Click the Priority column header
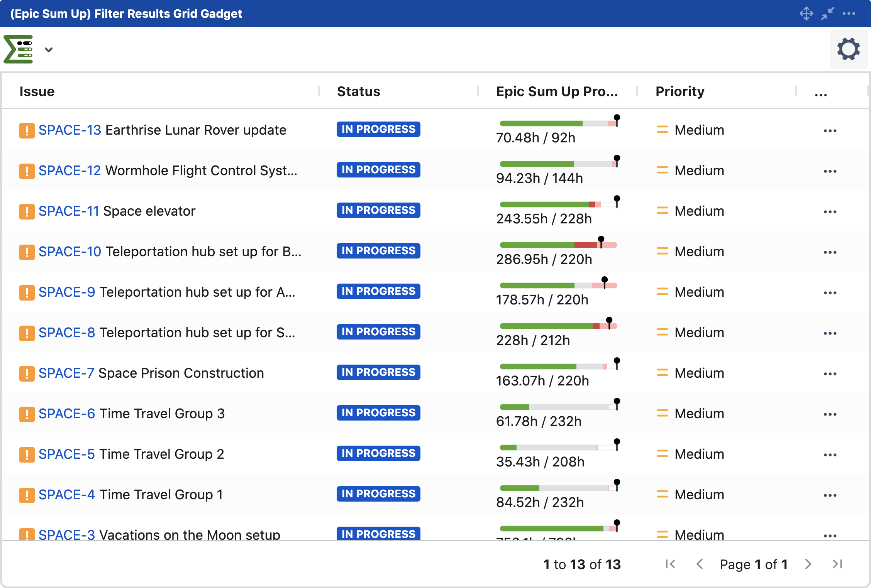 click(x=680, y=91)
